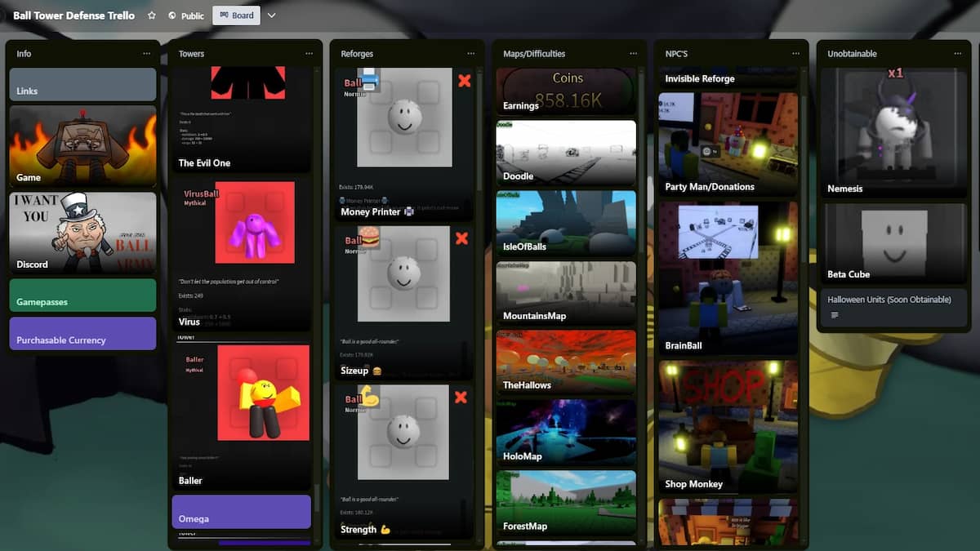
Task: Open the Reforges list options menu
Action: [471, 54]
